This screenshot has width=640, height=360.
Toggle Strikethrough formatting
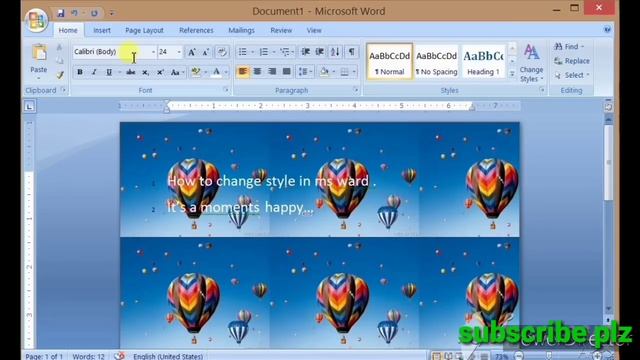[131, 72]
